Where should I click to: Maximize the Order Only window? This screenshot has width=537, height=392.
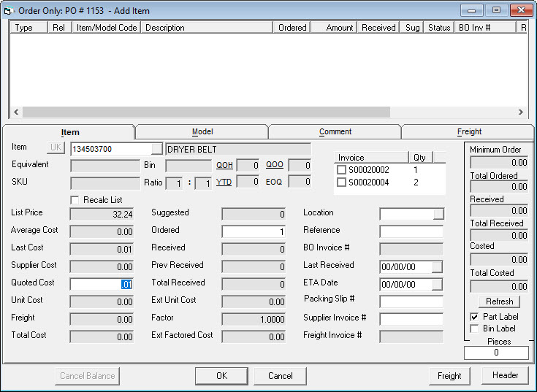click(496, 10)
